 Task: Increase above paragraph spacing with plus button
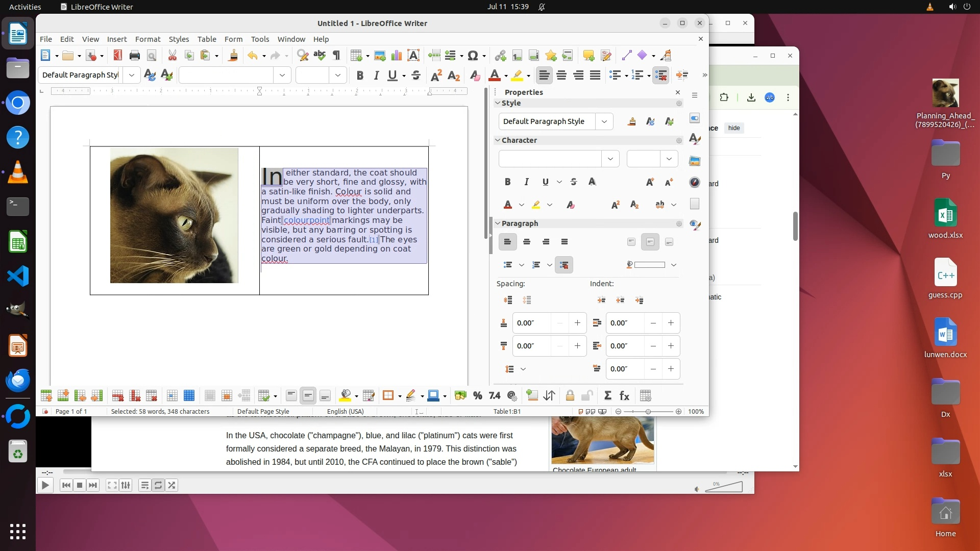[577, 323]
